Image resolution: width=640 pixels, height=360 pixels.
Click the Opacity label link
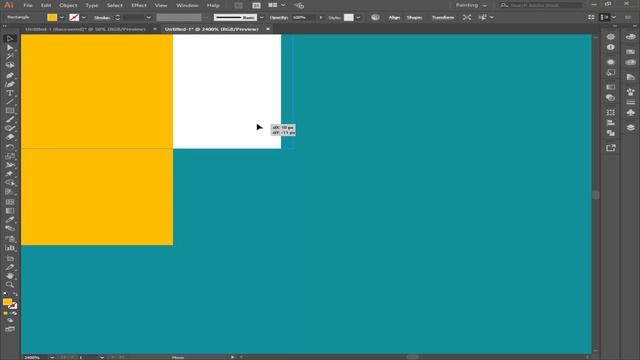tap(279, 18)
